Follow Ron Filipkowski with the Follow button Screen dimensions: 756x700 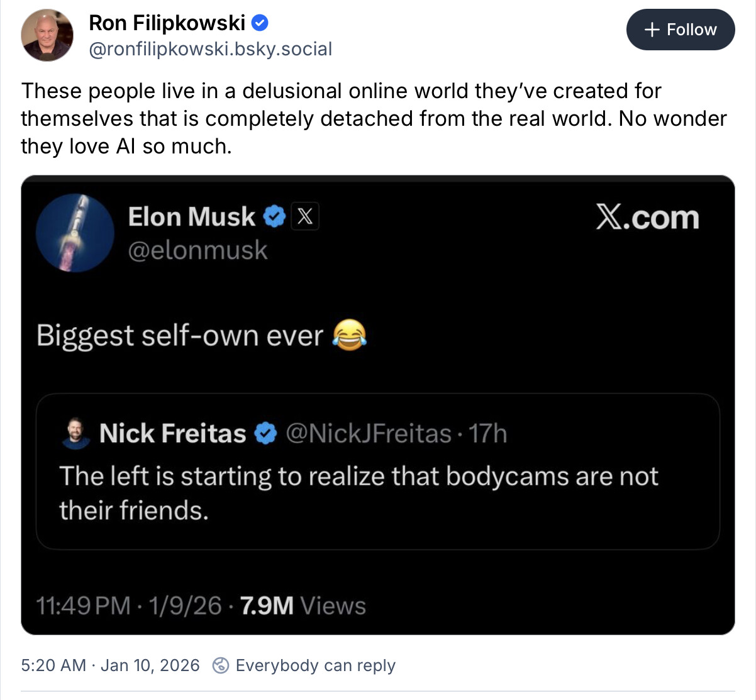click(680, 30)
